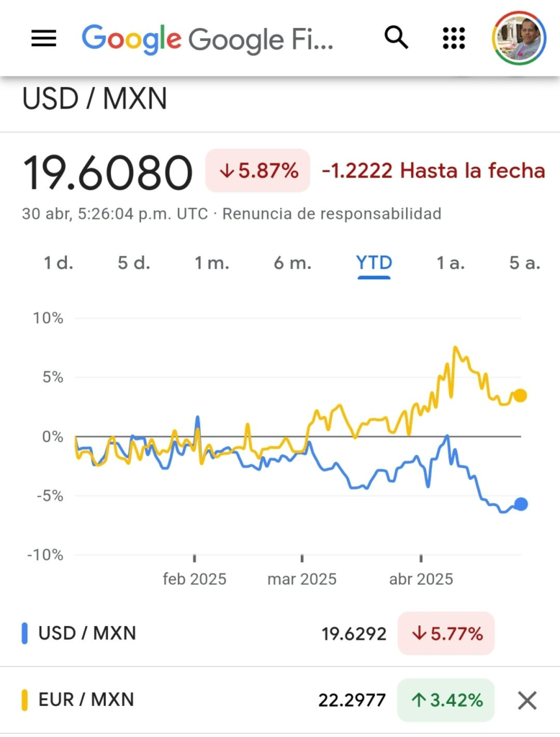
Task: Click the blue USD/MXN chart endpoint
Action: pyautogui.click(x=520, y=505)
